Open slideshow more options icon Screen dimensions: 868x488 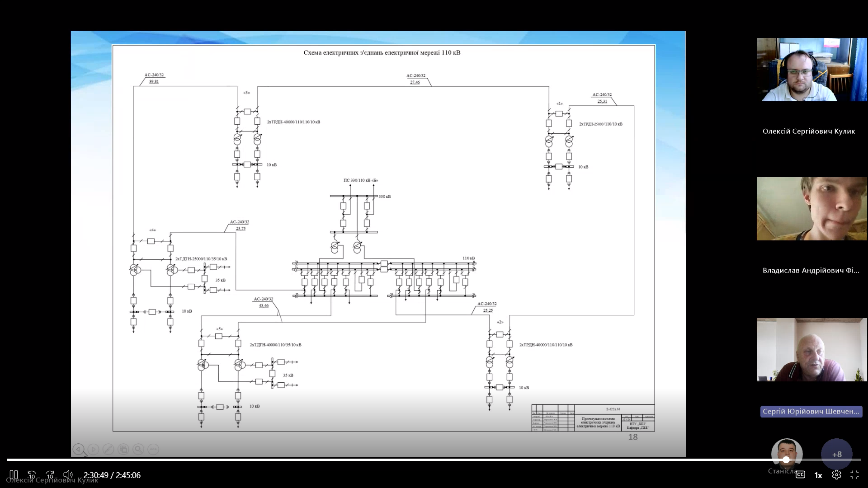click(153, 449)
